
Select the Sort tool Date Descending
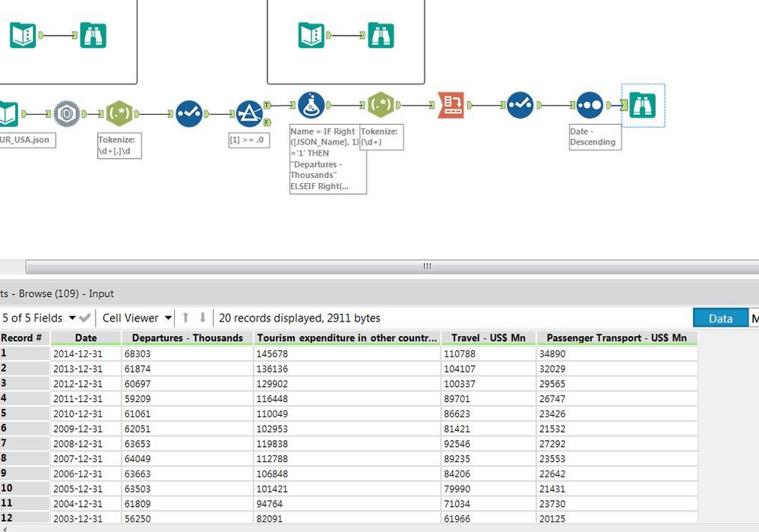[x=590, y=105]
